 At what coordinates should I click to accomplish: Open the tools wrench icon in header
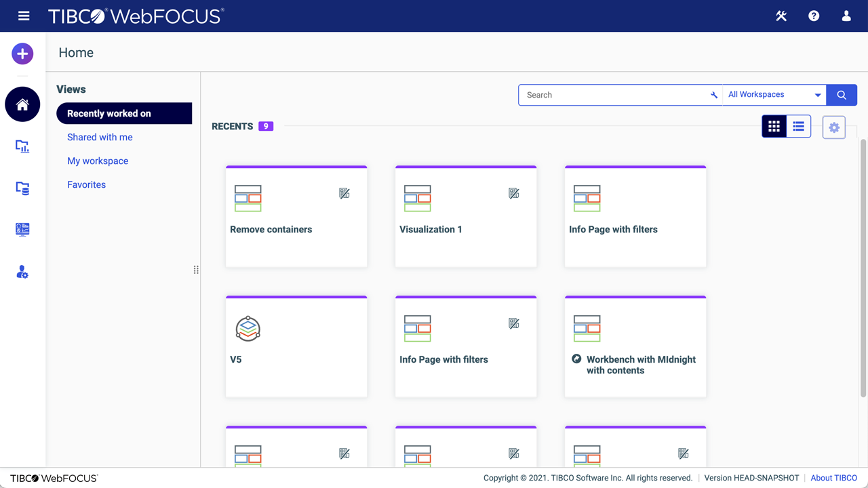point(781,16)
